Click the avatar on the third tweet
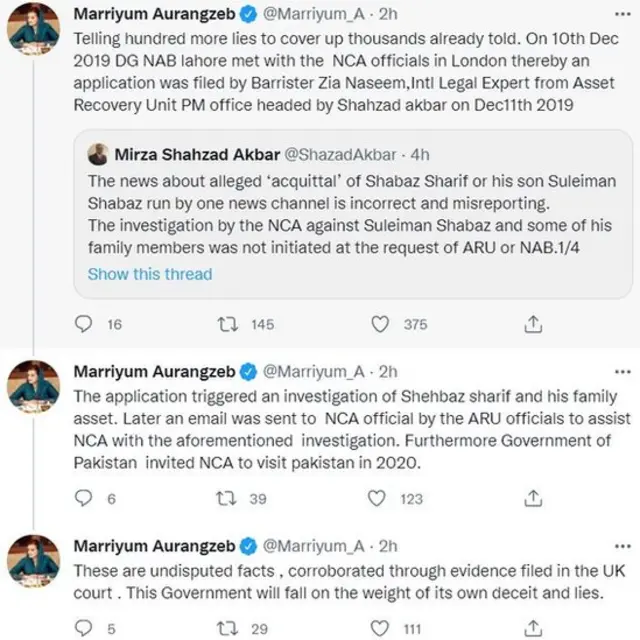The image size is (640, 640). click(33, 559)
